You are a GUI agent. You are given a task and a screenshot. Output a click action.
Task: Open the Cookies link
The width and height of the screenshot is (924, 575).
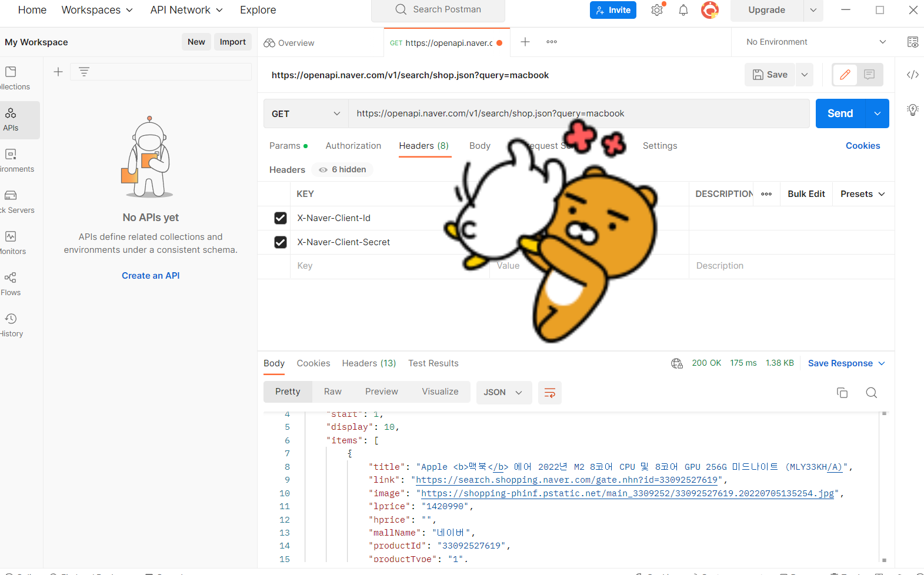(x=863, y=146)
